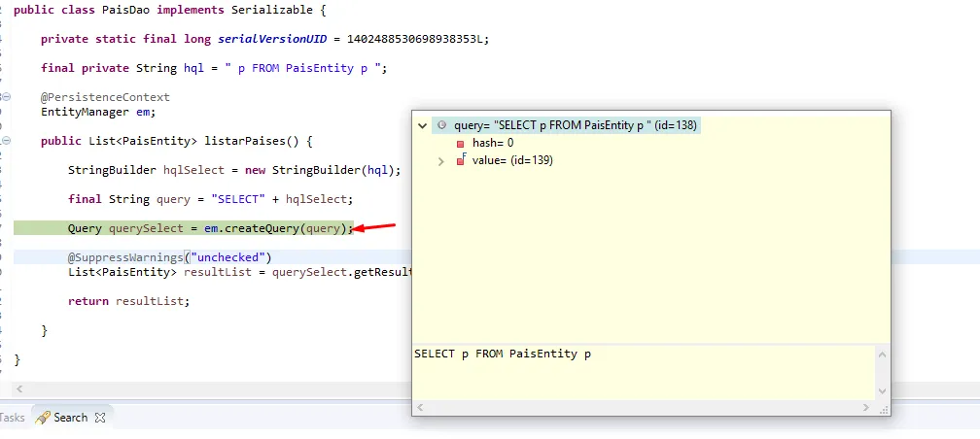Click the EntityManager type name
This screenshot has height=439, width=980.
click(85, 113)
